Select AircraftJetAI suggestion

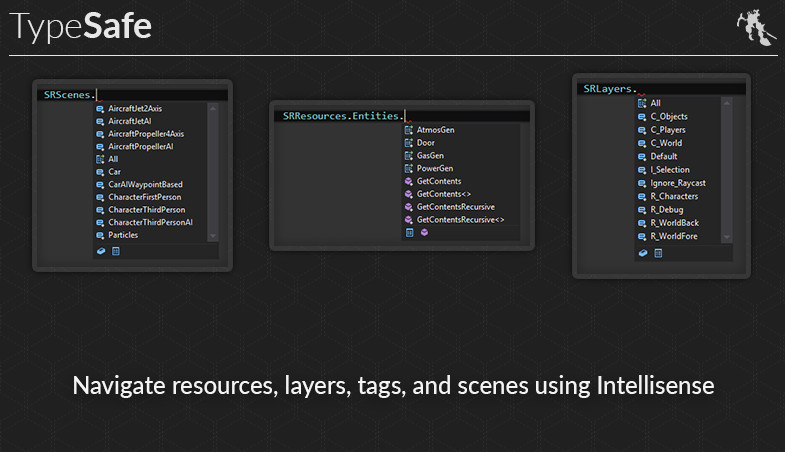(x=129, y=121)
